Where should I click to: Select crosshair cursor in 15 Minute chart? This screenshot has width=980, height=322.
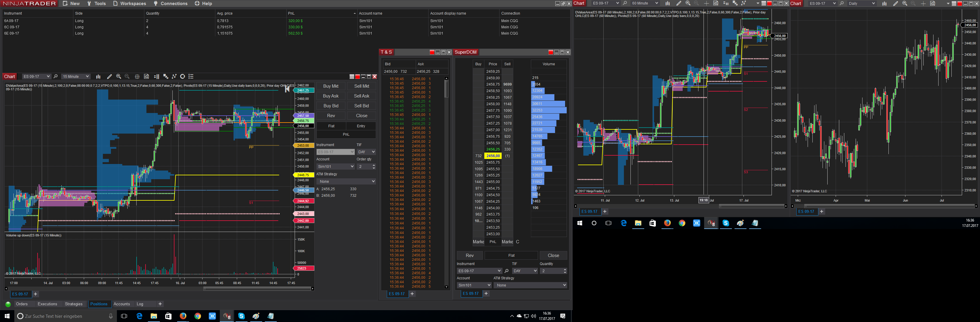(137, 76)
